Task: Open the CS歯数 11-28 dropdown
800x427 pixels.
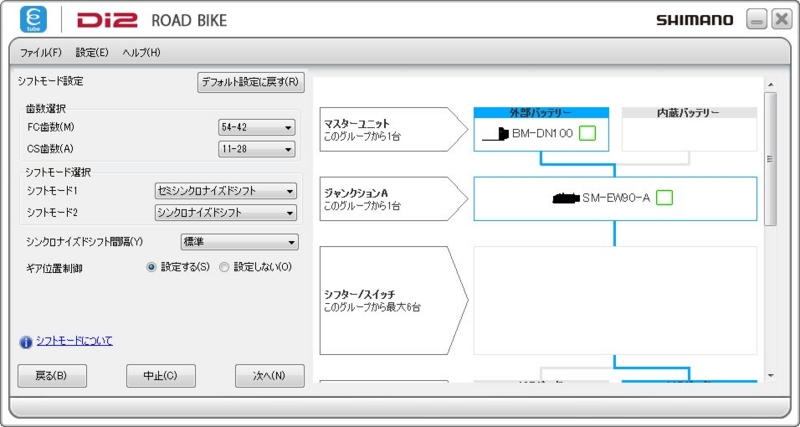Action: [257, 149]
